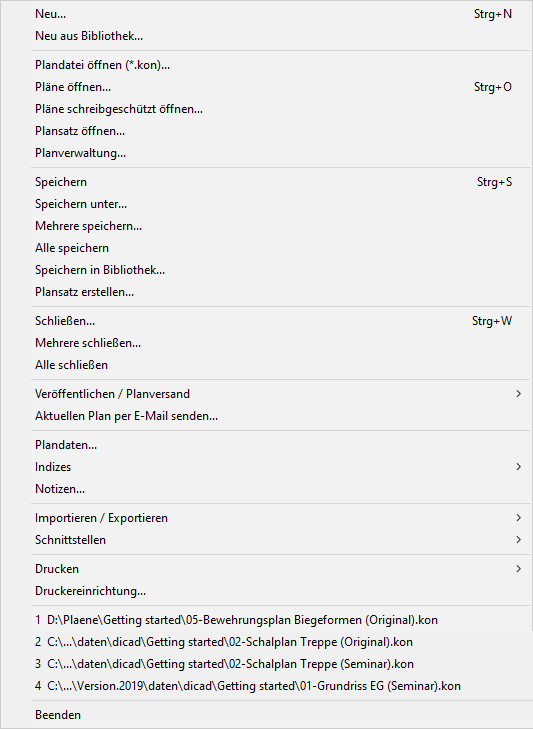Screen dimensions: 533x729
Task: Expand the Drucken submenu
Action: coord(280,569)
